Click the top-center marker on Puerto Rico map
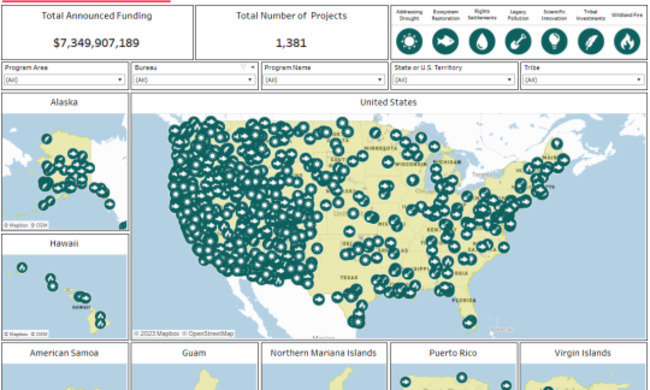 coord(461,378)
